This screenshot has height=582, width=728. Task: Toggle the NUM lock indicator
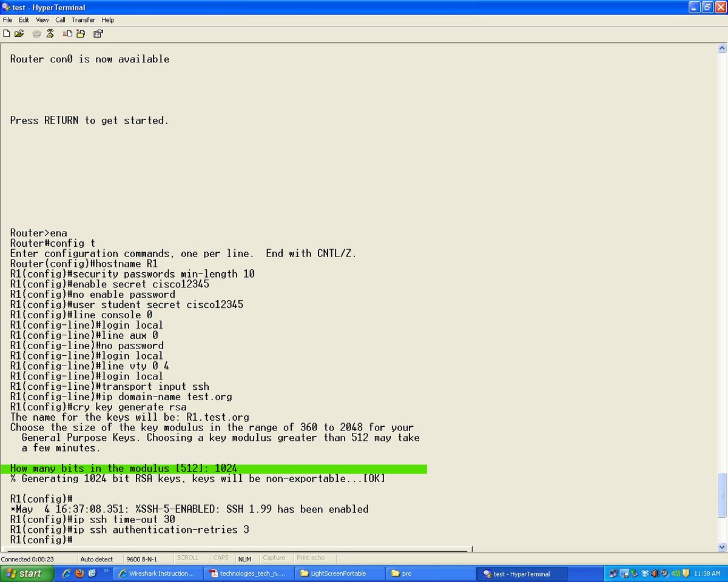click(x=245, y=558)
